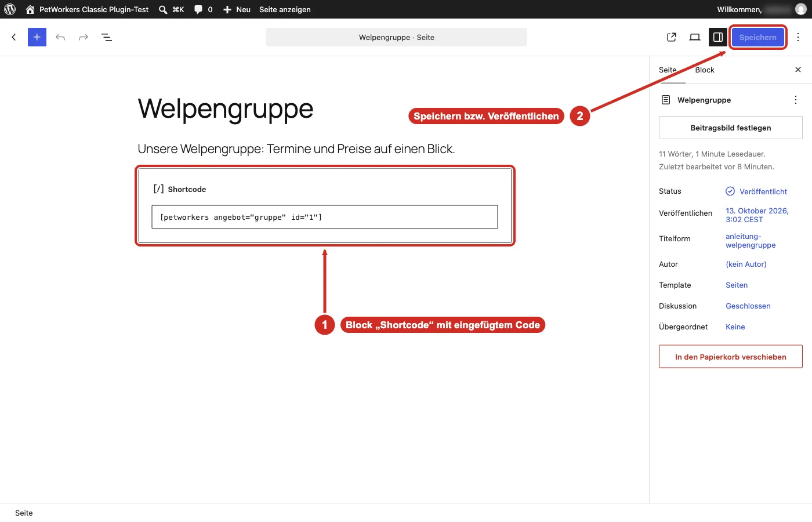Image resolution: width=812 pixels, height=522 pixels.
Task: Go back with the left chevron
Action: pyautogui.click(x=14, y=37)
